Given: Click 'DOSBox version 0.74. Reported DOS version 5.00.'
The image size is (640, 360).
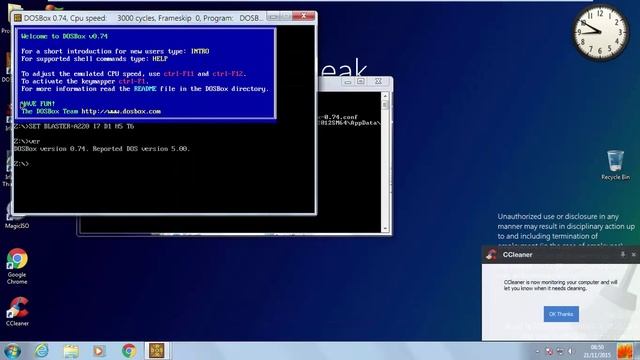Looking at the screenshot, I should [x=102, y=149].
